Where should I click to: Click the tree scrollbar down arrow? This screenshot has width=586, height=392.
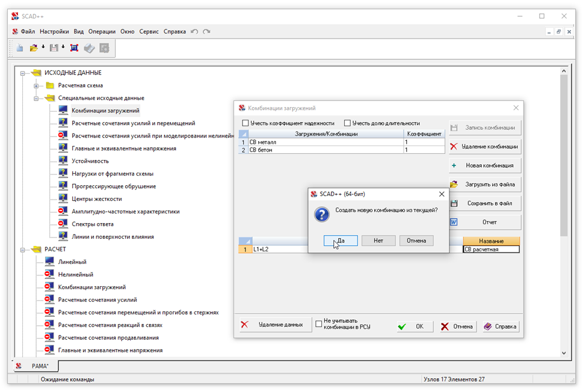click(x=564, y=353)
